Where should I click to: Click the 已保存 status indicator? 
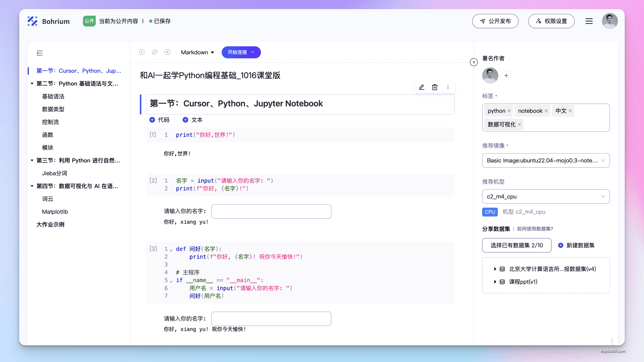[160, 21]
